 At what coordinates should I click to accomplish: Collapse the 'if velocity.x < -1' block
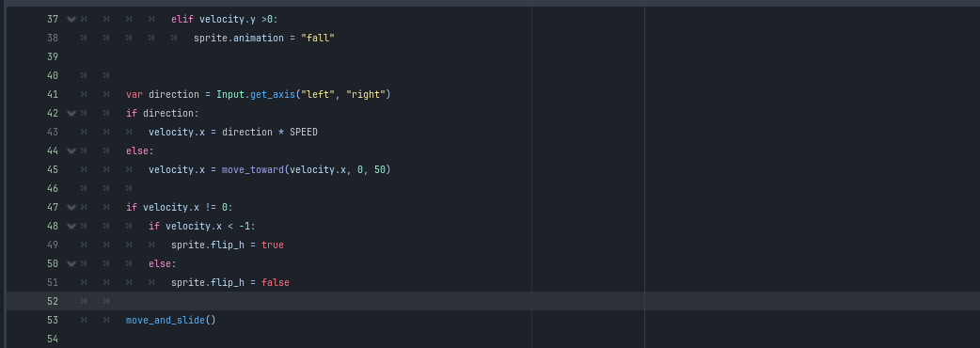coord(71,226)
